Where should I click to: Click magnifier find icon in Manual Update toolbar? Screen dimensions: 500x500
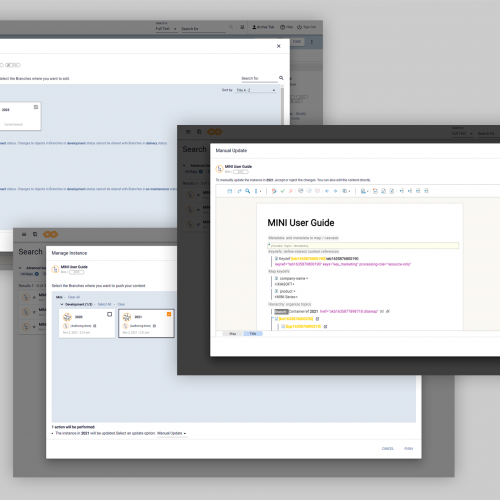pos(248,191)
